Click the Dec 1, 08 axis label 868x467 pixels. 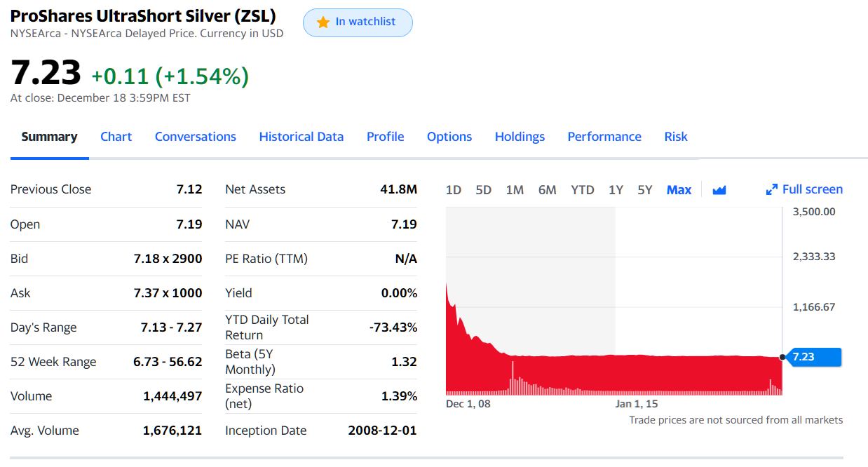click(x=468, y=404)
